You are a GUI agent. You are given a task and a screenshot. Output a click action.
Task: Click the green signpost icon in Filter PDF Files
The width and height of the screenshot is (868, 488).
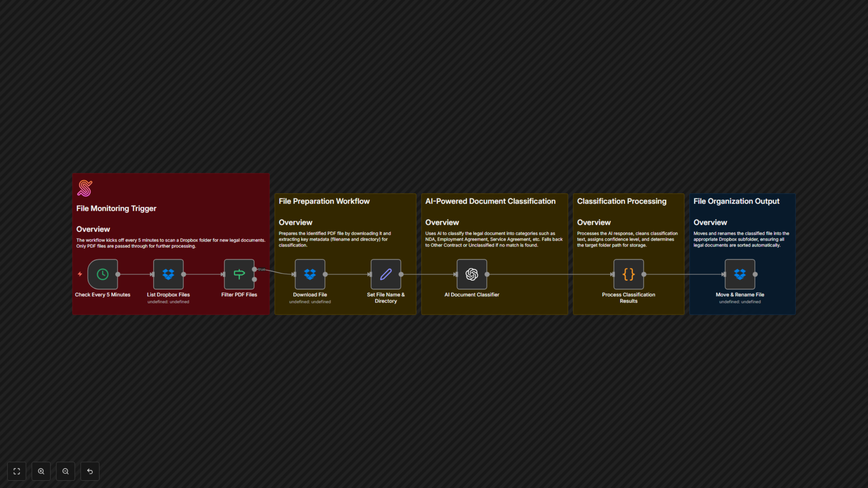(239, 274)
